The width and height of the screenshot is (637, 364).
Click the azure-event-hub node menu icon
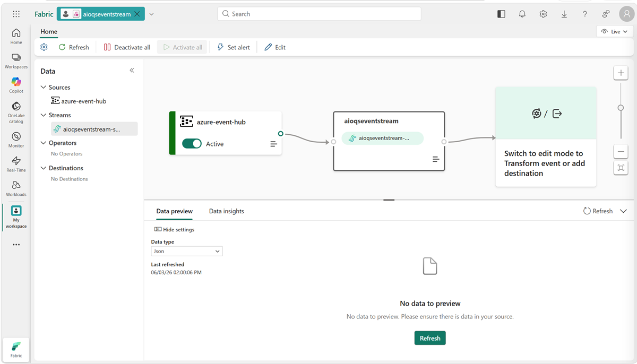pyautogui.click(x=273, y=144)
